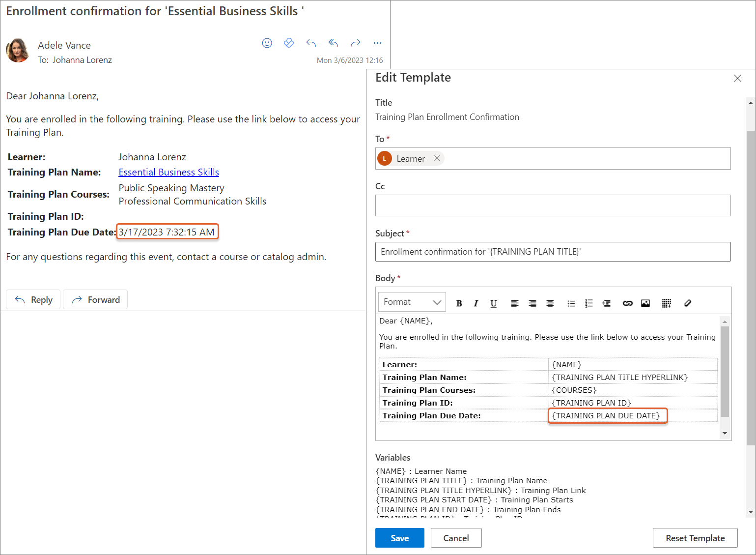
Task: Create a numbered list in the body
Action: coord(588,303)
